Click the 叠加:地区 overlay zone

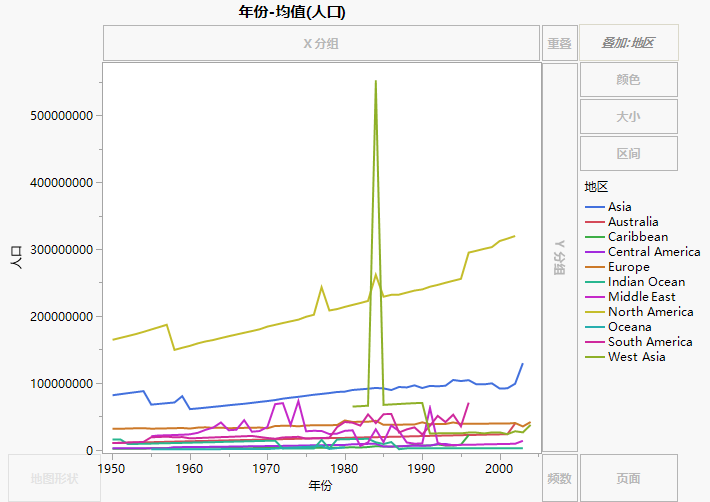(x=628, y=43)
